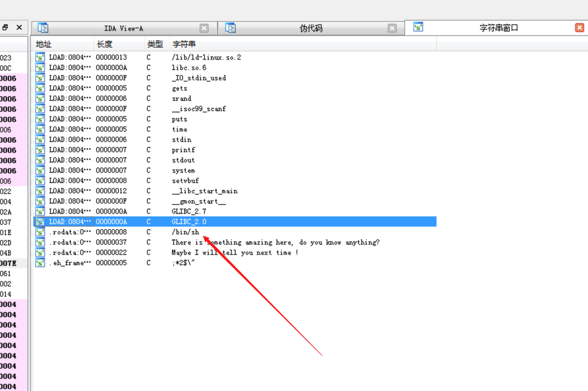Close the IDA View-A tab
The width and height of the screenshot is (588, 391).
coord(204,28)
